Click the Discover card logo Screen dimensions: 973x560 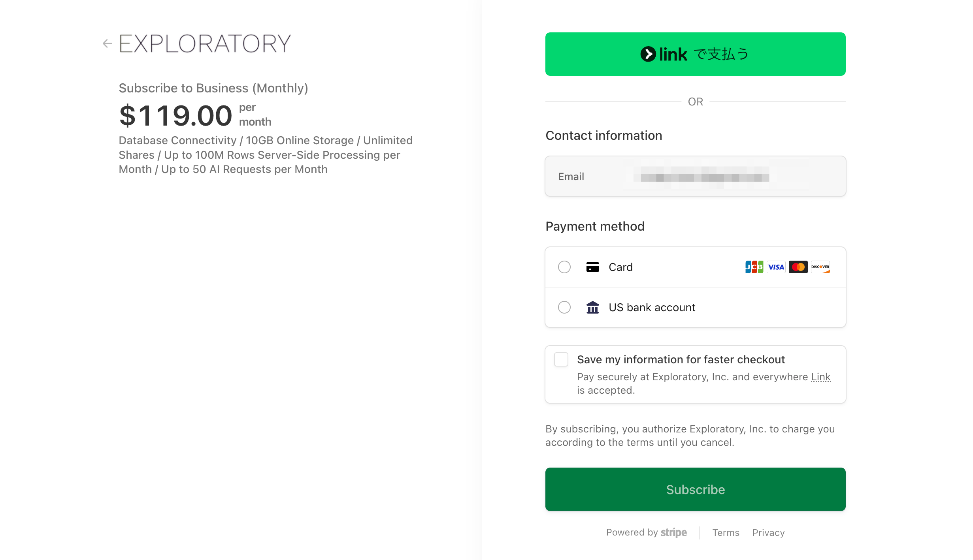coord(820,267)
